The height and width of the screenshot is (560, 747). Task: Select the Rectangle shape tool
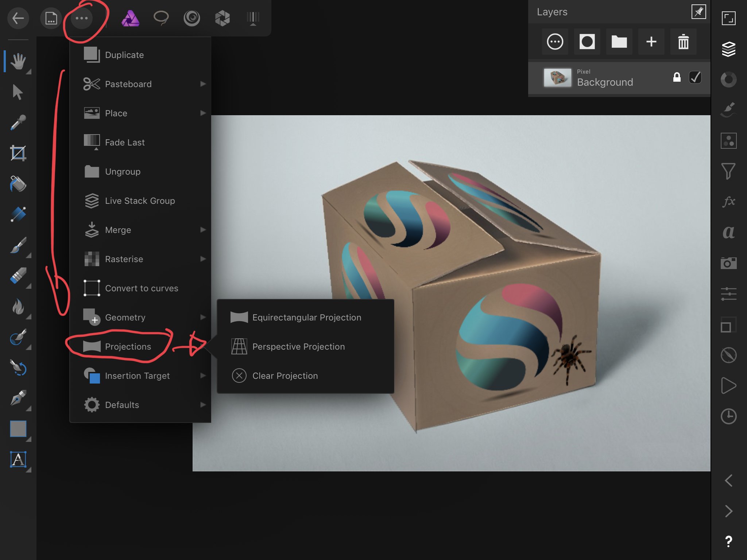(x=18, y=429)
